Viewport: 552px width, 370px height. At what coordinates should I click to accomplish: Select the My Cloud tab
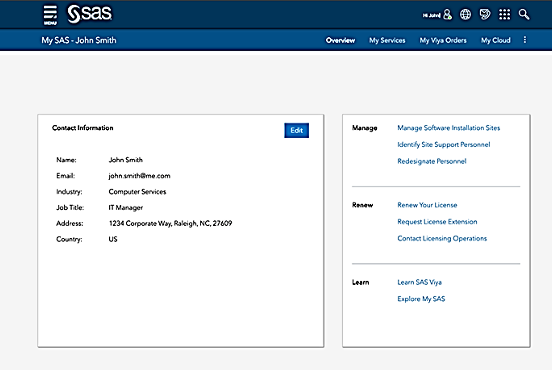pos(496,40)
